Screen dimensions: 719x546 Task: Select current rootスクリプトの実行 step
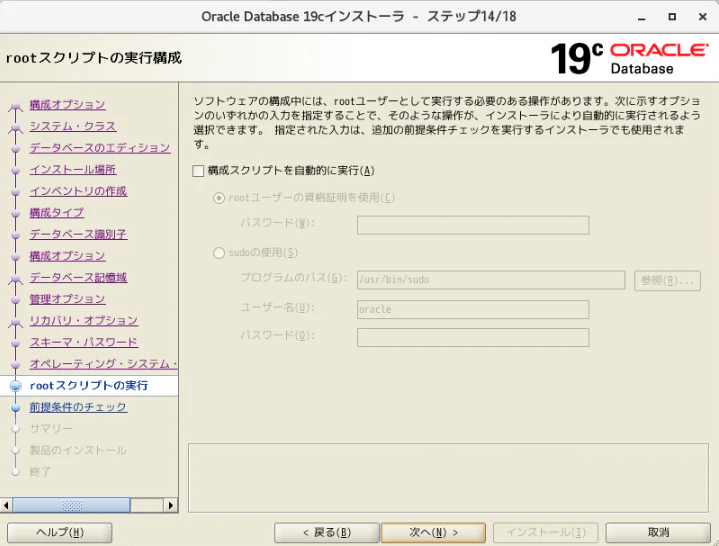[88, 385]
